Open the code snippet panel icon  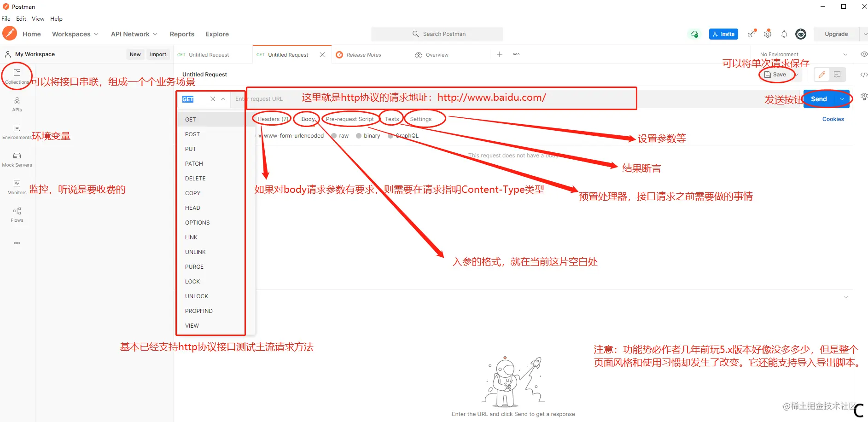(864, 75)
